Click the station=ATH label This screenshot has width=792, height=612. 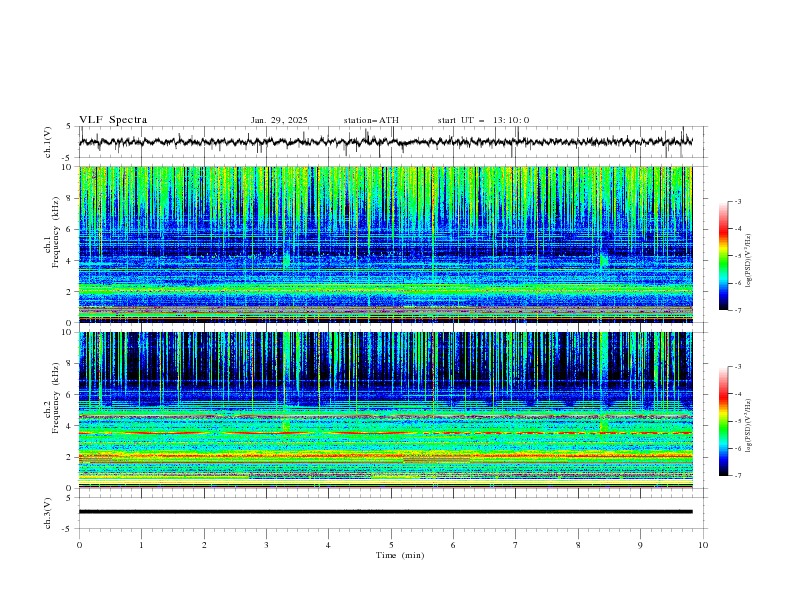coord(371,120)
